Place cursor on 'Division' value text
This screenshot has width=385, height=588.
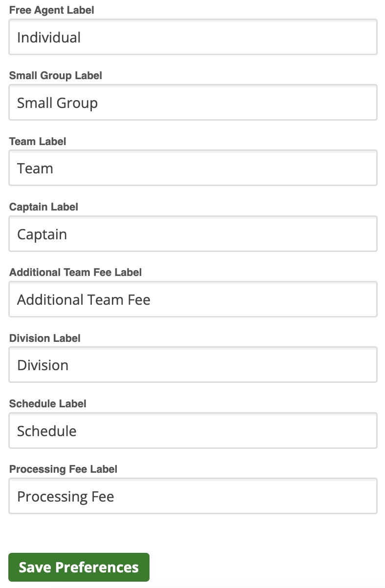[x=43, y=365]
